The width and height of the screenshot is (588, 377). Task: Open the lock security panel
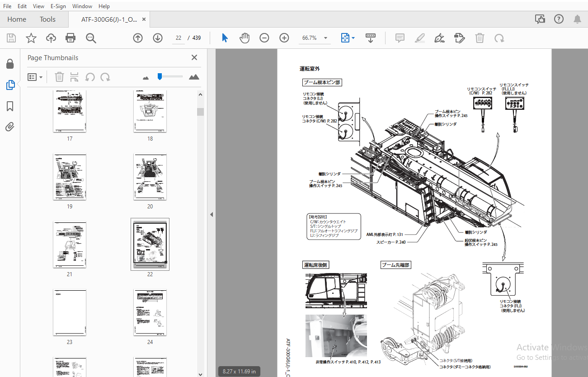pos(10,64)
